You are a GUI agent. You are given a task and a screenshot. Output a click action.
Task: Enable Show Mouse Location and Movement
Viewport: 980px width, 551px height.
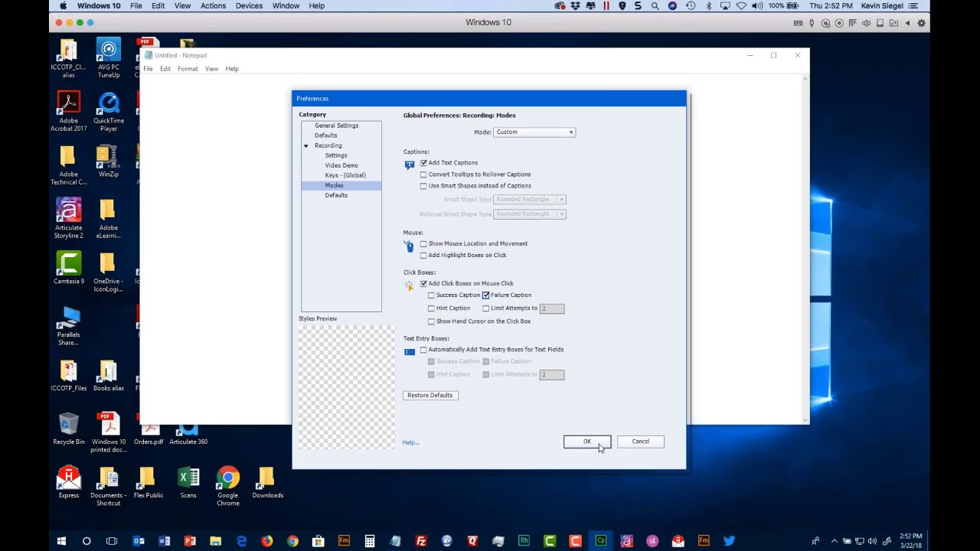[x=423, y=244]
